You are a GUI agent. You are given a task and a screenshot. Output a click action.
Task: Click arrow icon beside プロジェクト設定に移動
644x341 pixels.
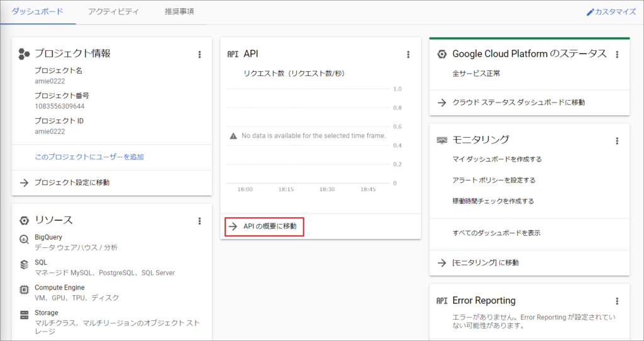(x=25, y=182)
